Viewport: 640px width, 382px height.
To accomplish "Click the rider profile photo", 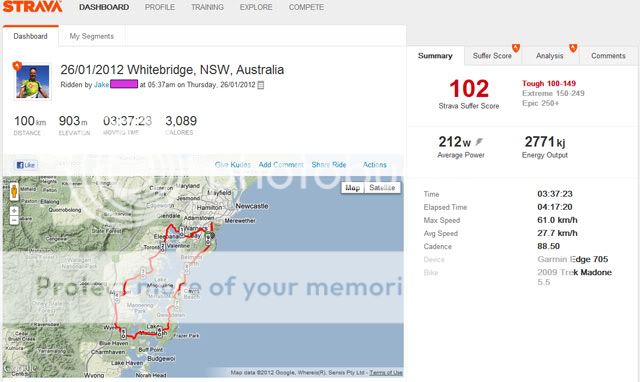I will pyautogui.click(x=33, y=82).
